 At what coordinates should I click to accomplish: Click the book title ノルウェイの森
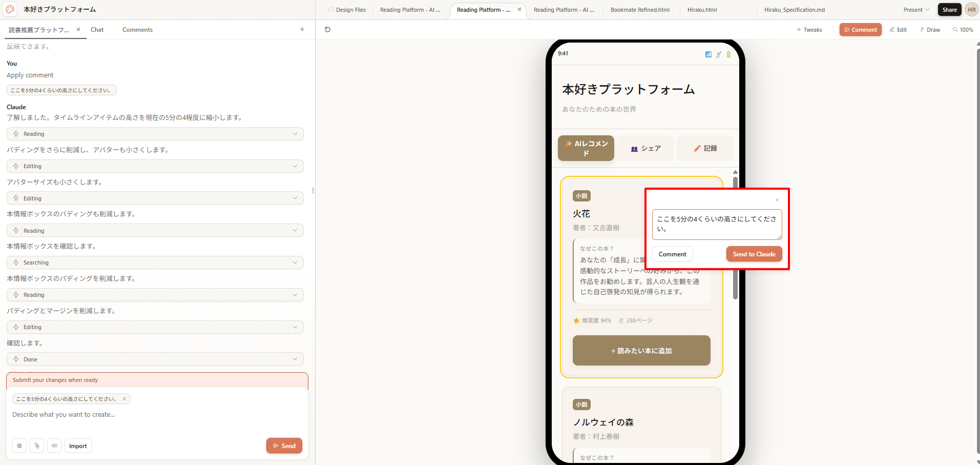pos(603,422)
